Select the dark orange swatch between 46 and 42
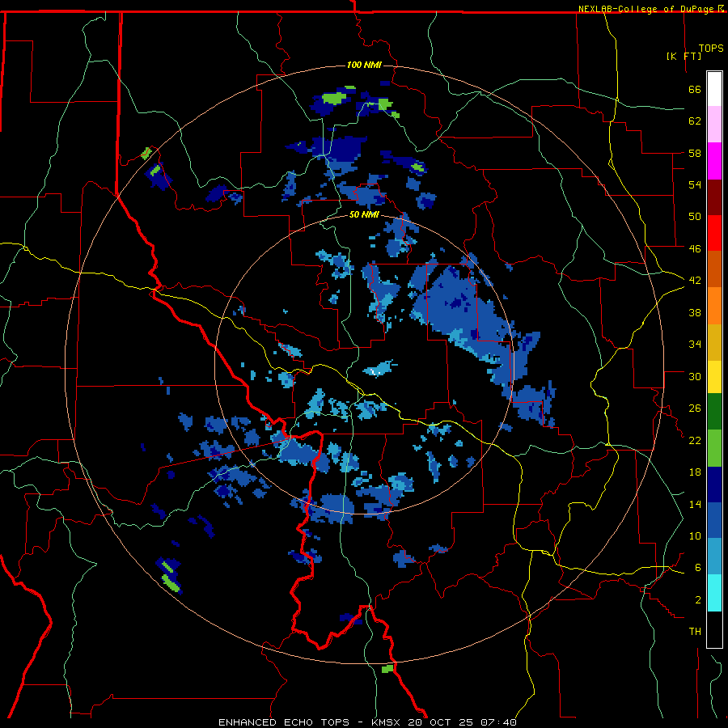Viewport: 728px width, 728px height. [x=714, y=269]
